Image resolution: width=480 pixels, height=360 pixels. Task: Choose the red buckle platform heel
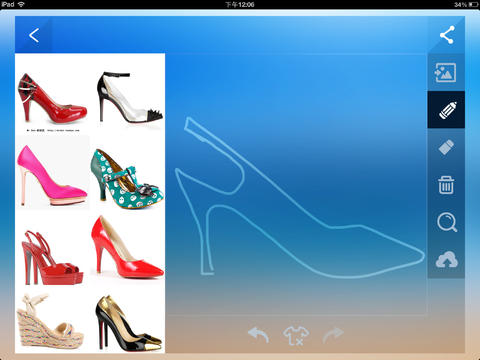click(52, 98)
